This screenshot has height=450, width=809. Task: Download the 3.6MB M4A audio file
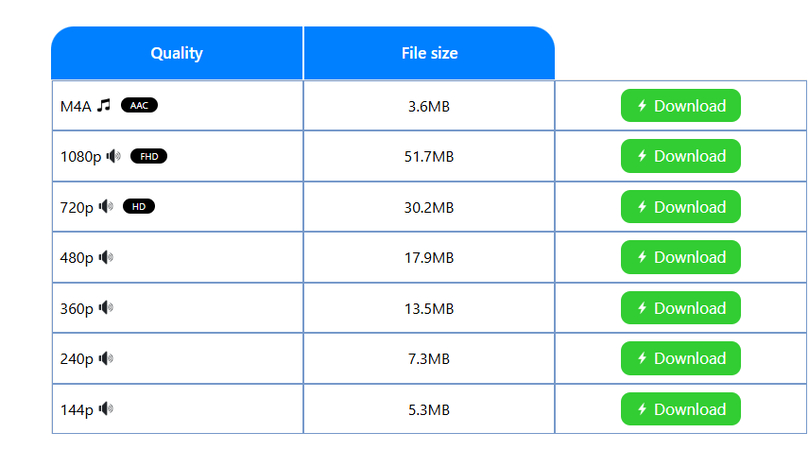(681, 106)
